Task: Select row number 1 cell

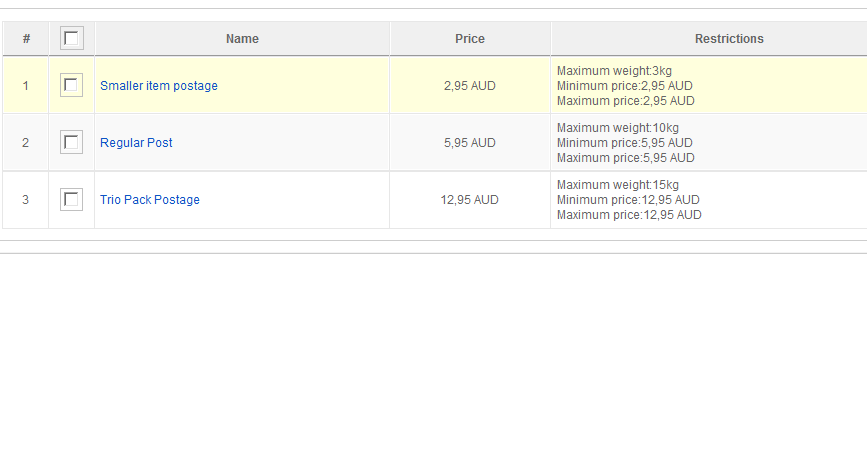Action: click(x=25, y=86)
